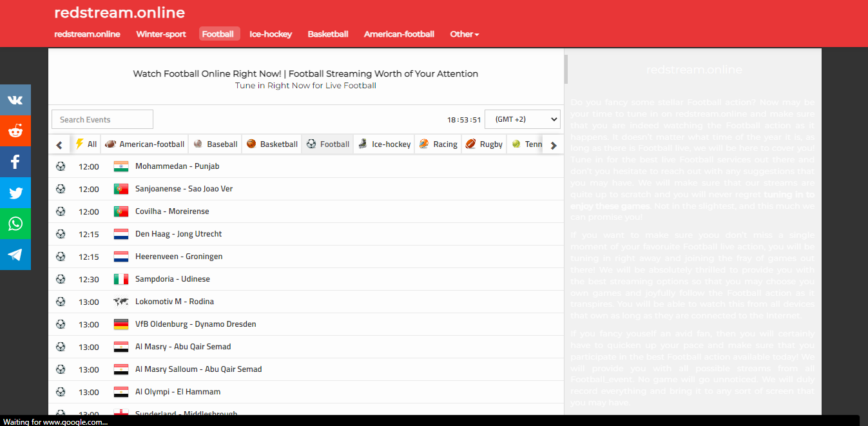Select the All sports filter tab
This screenshot has height=426, width=868.
pyautogui.click(x=86, y=144)
